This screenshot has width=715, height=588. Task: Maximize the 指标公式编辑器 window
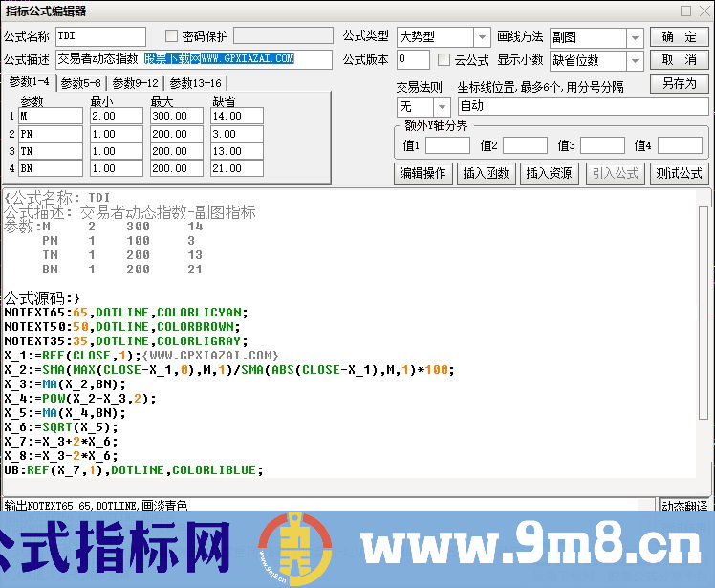pyautogui.click(x=685, y=11)
